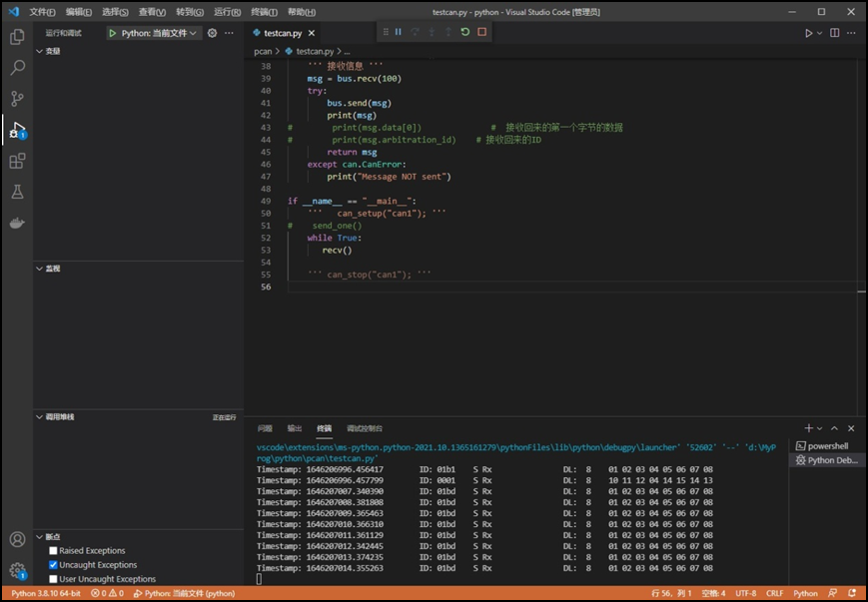This screenshot has height=602, width=868.
Task: Click Python 3.8.10 64-bit interpreter in status bar
Action: pos(46,594)
